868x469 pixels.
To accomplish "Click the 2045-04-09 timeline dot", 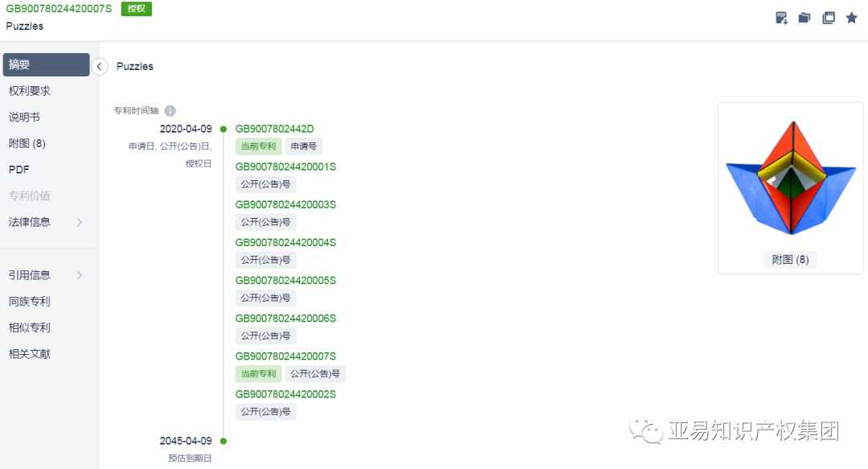I will point(223,442).
